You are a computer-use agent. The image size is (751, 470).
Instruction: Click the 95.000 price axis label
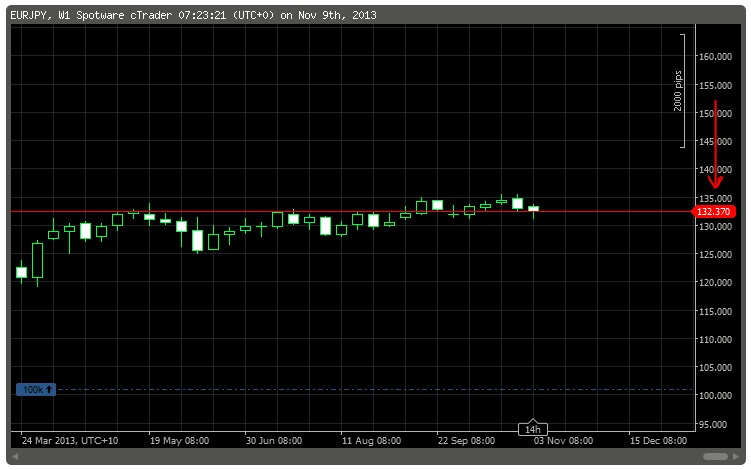(x=713, y=424)
